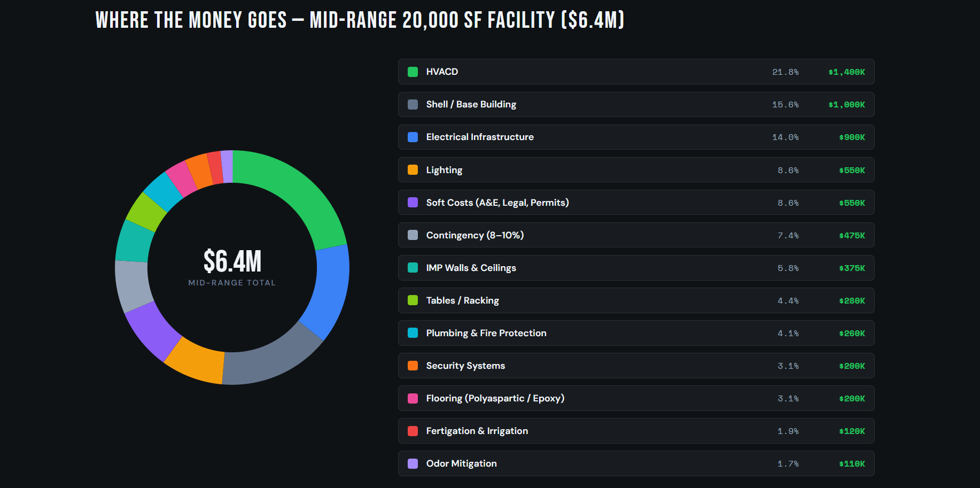Click the $6.4M donut center total
The image size is (980, 488).
[232, 261]
